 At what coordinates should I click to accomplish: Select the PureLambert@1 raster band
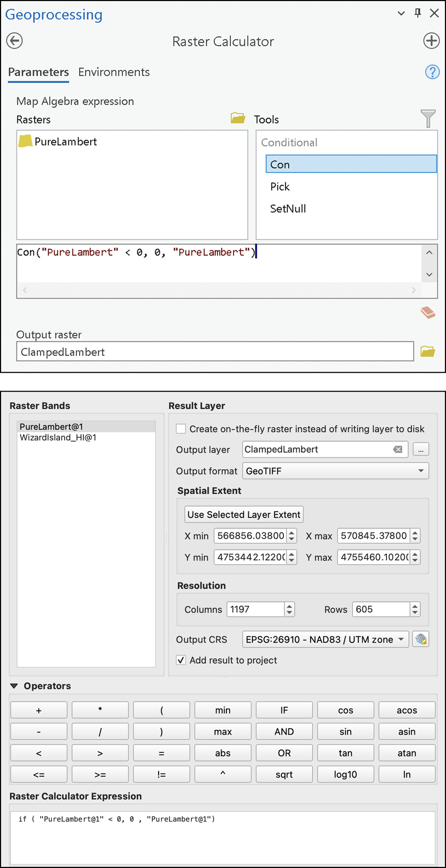click(86, 427)
